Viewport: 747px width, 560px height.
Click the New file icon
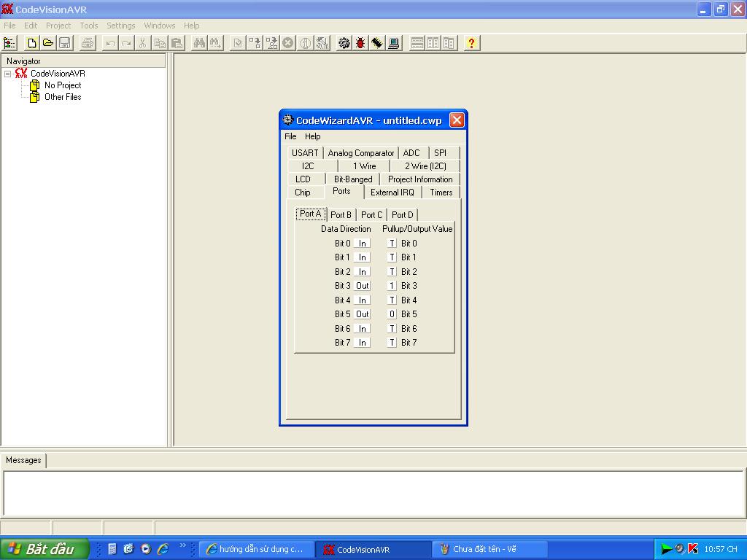coord(32,43)
